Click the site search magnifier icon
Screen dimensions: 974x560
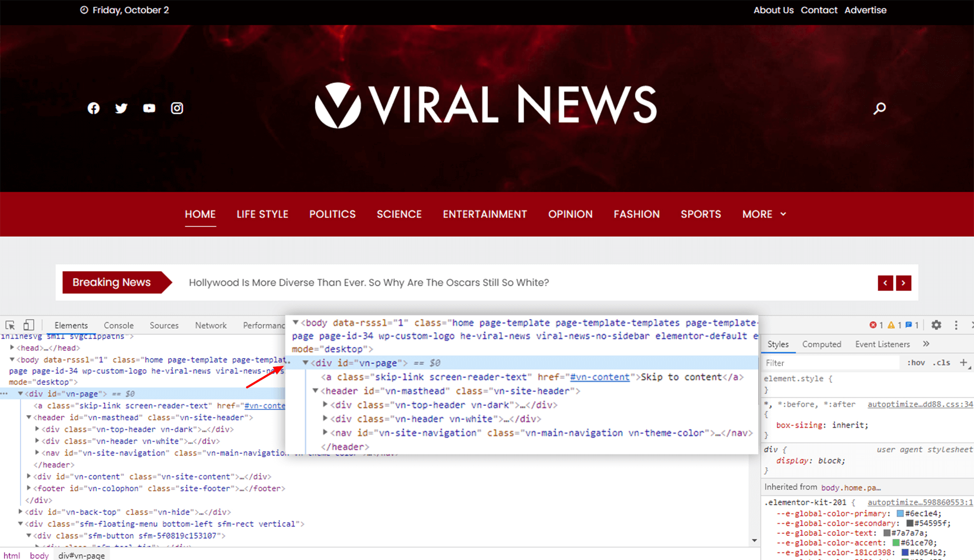point(880,108)
